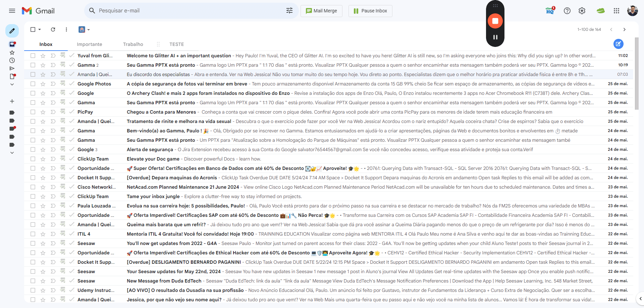Screen dimensions: 644x308
Task: Switch to the Inbox tab
Action: [46, 44]
